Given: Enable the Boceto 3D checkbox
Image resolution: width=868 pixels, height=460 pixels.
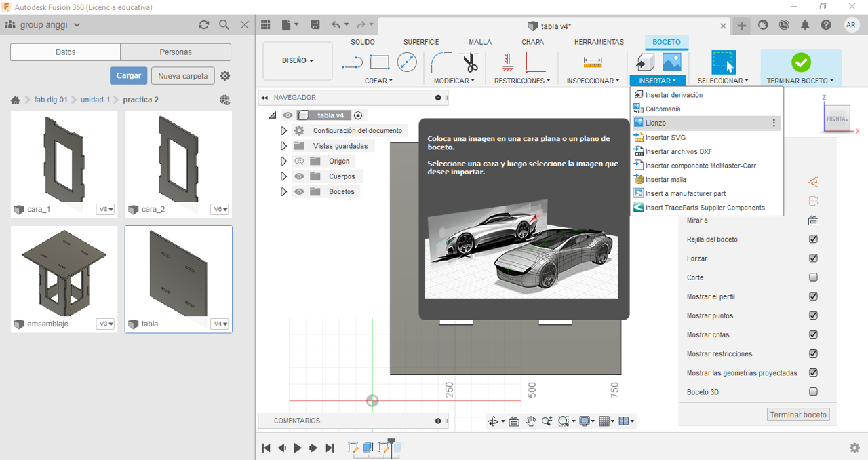Looking at the screenshot, I should (813, 392).
